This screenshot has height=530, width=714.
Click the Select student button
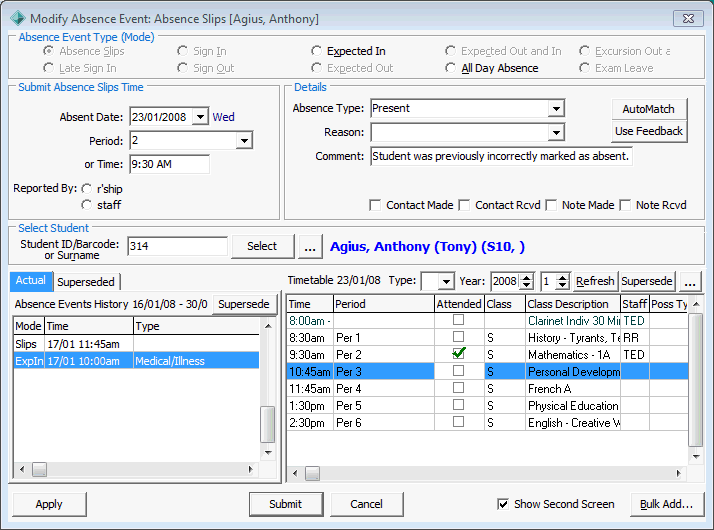tap(262, 246)
